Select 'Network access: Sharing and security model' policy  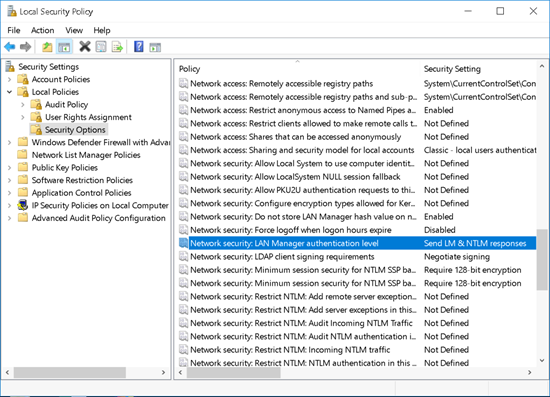(x=302, y=150)
